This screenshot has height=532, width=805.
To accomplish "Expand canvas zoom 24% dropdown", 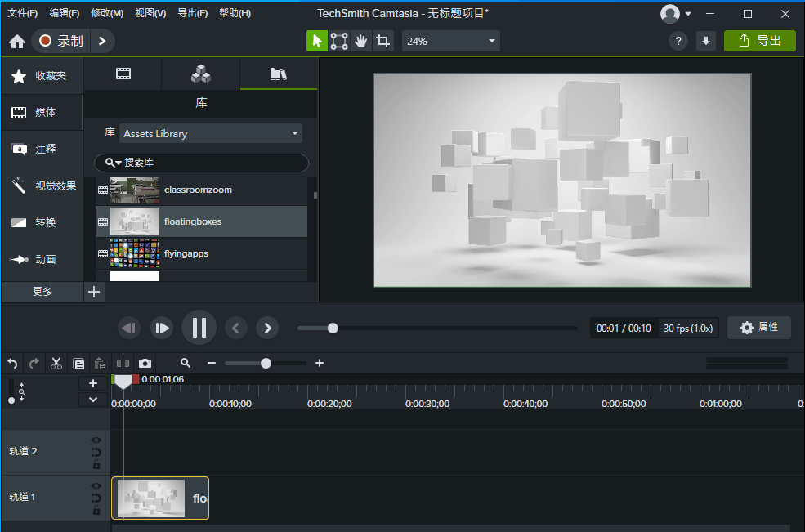I will coord(450,41).
